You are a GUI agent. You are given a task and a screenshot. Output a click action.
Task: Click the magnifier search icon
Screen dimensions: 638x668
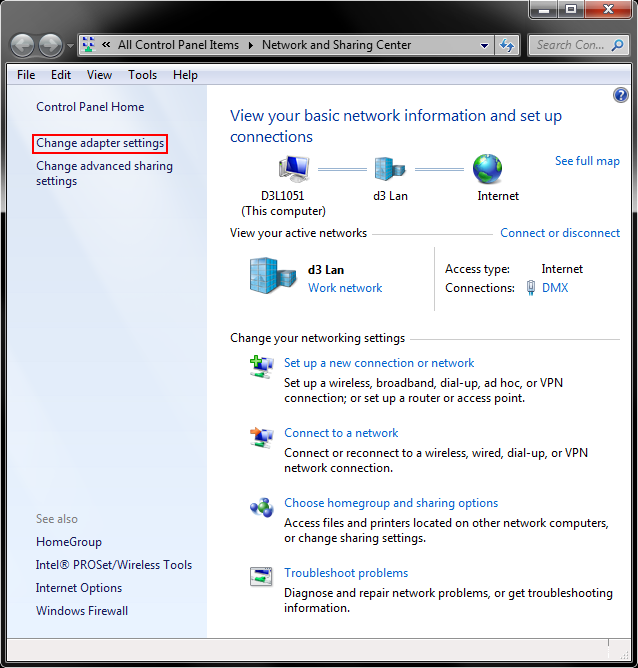pyautogui.click(x=617, y=45)
